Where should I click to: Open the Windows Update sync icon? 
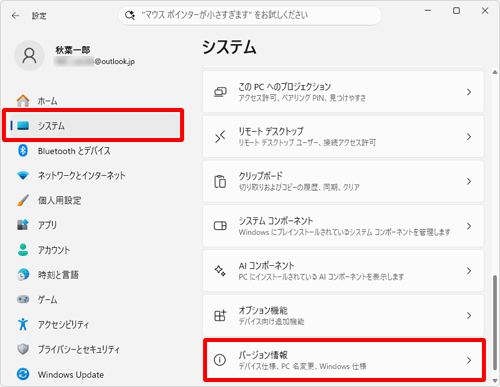point(23,374)
